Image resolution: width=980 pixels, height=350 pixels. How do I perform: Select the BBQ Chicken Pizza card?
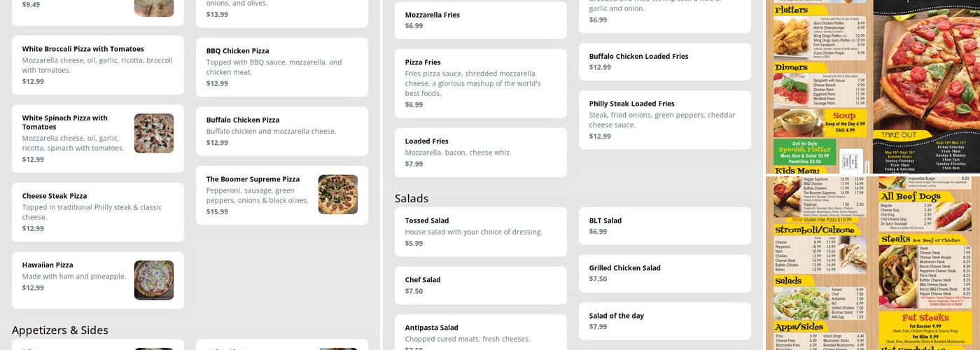[x=281, y=66]
